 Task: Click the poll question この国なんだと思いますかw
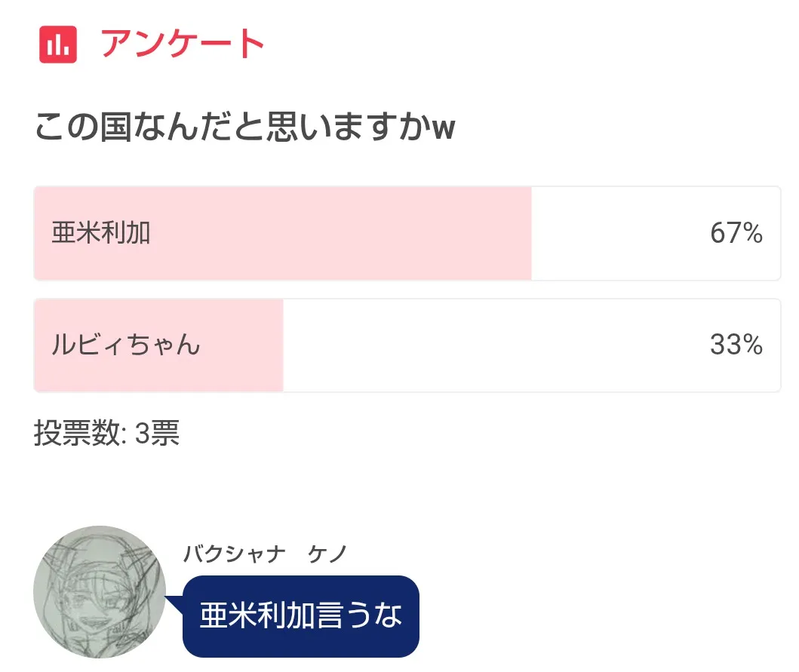(x=244, y=128)
